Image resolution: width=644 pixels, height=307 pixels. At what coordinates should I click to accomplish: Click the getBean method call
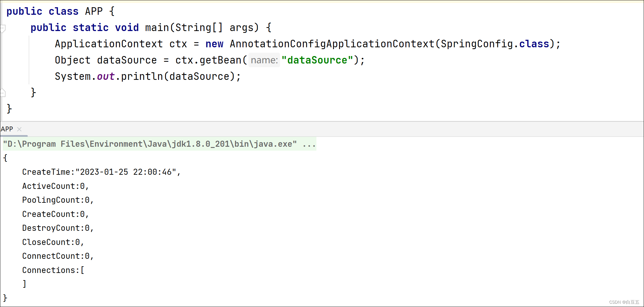click(220, 60)
